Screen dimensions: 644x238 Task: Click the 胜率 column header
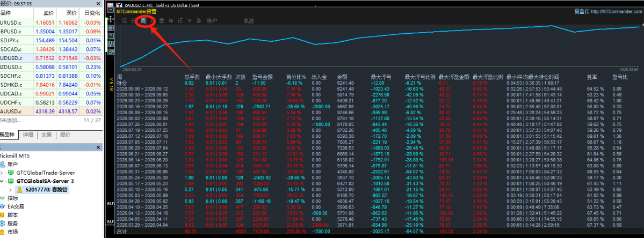tap(592, 77)
